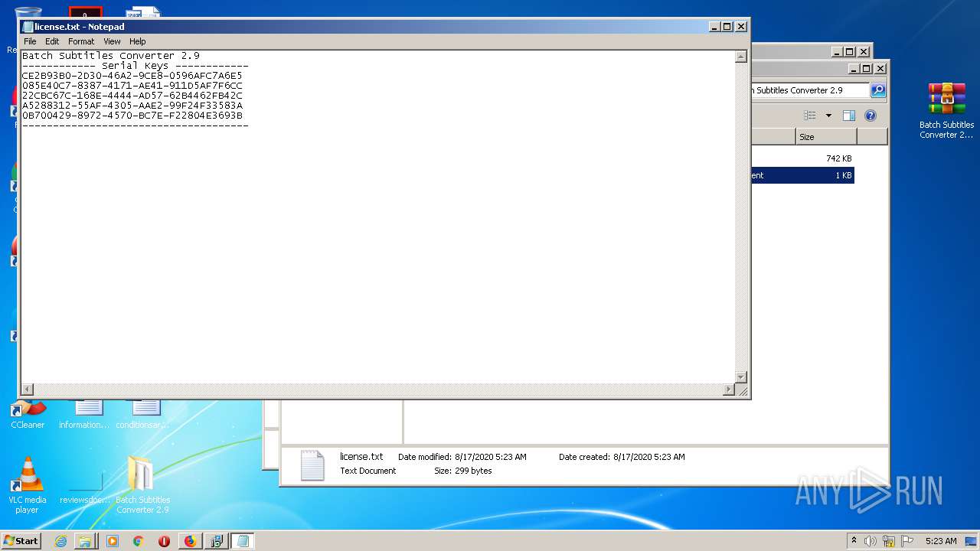
Task: Open the File menu in Notepad
Action: (x=30, y=41)
